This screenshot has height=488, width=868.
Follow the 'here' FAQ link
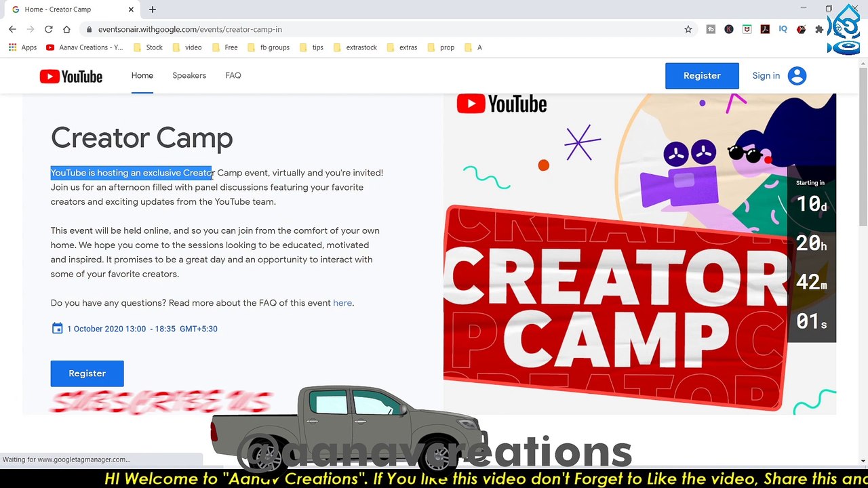pos(342,303)
